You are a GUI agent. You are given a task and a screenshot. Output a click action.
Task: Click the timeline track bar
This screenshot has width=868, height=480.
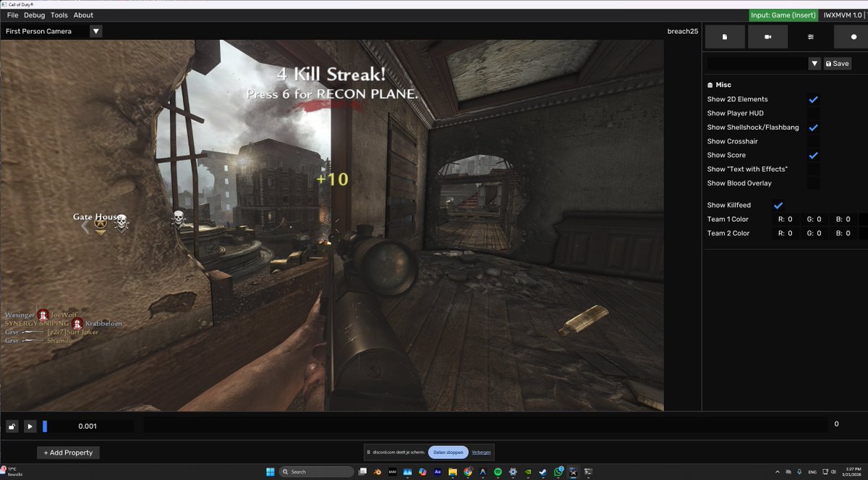(x=485, y=425)
